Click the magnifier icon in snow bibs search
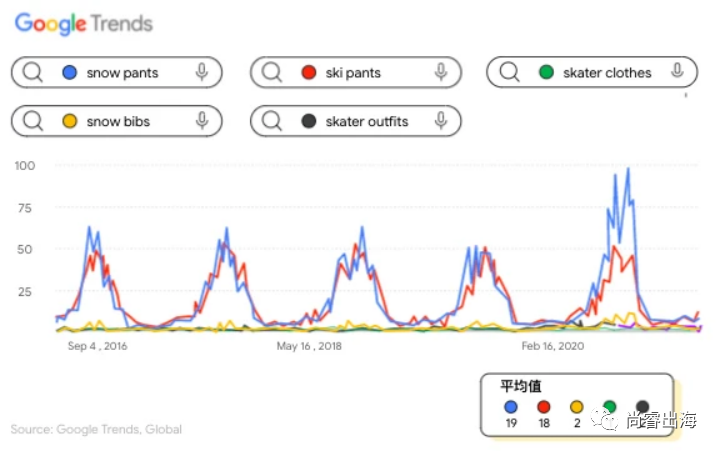The height and width of the screenshot is (452, 720). coord(34,122)
